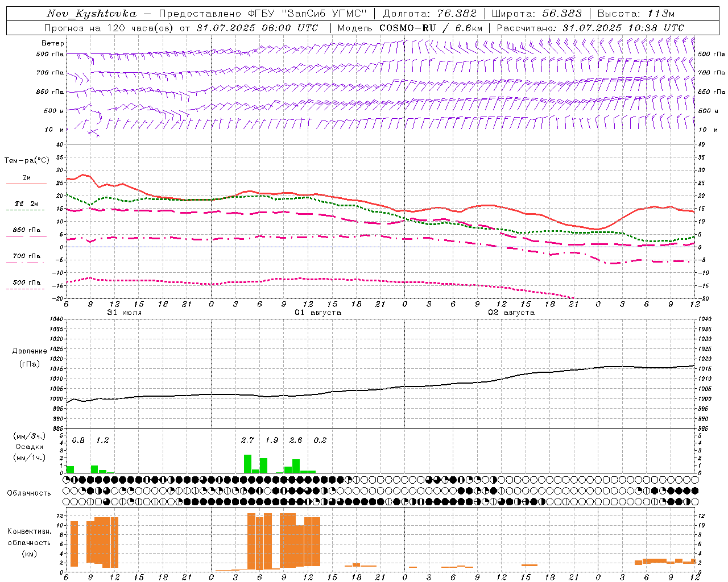Click the '(мм/3ч.)' precipitation unit label
728x582 pixels.
pyautogui.click(x=30, y=436)
